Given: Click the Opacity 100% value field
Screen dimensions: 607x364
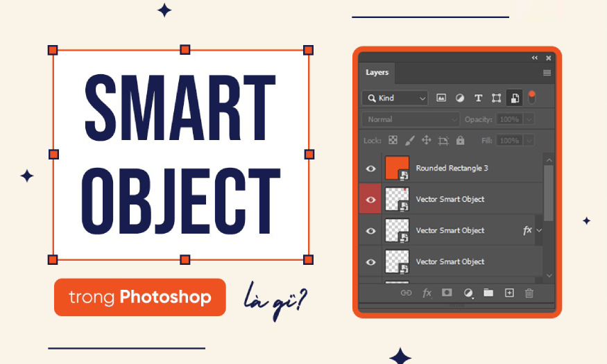Looking at the screenshot, I should coord(509,119).
